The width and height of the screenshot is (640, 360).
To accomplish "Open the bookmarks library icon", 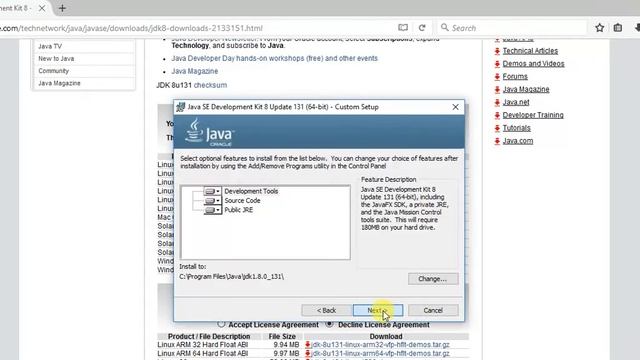I will click(618, 28).
